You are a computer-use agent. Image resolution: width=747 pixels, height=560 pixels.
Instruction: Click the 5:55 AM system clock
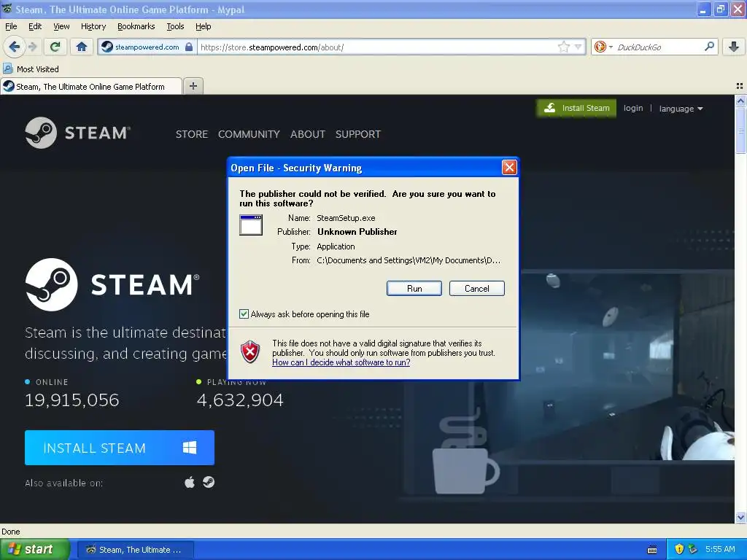click(x=720, y=550)
